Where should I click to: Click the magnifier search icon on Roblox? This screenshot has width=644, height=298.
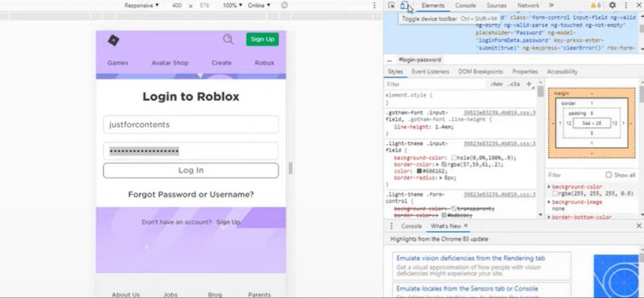[x=228, y=39]
